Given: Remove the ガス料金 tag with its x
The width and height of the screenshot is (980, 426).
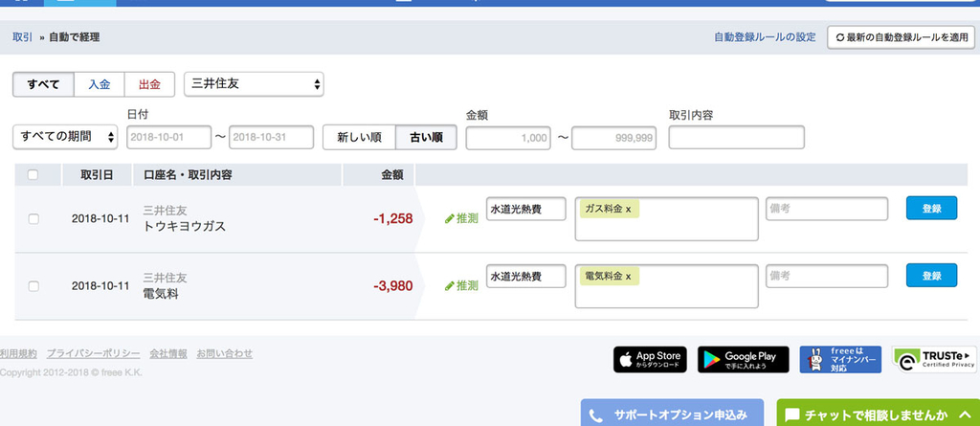Looking at the screenshot, I should (628, 209).
